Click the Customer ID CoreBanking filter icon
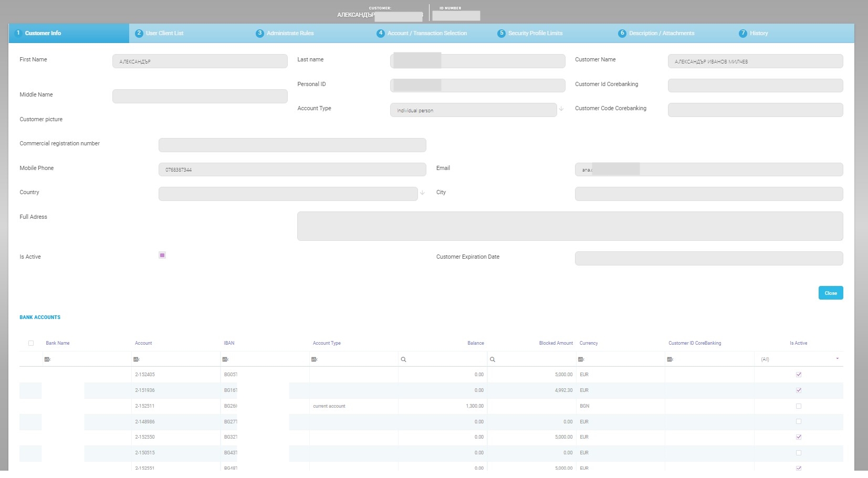 coord(670,359)
